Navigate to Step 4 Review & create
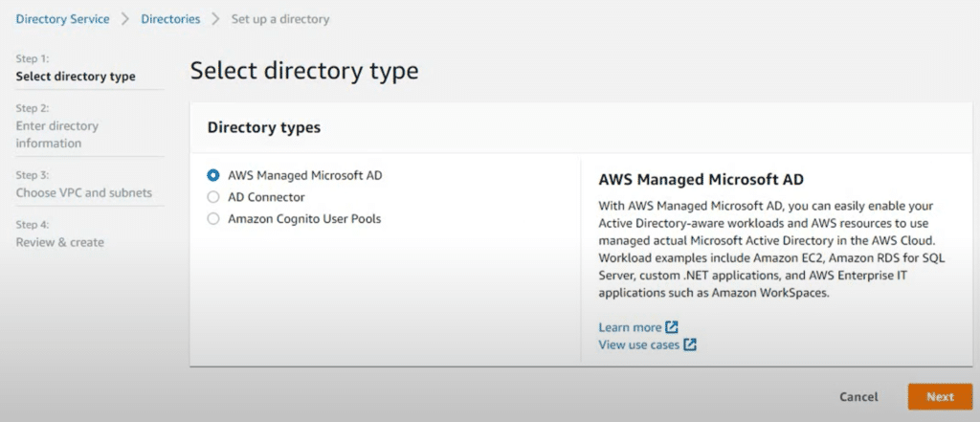 [x=59, y=242]
